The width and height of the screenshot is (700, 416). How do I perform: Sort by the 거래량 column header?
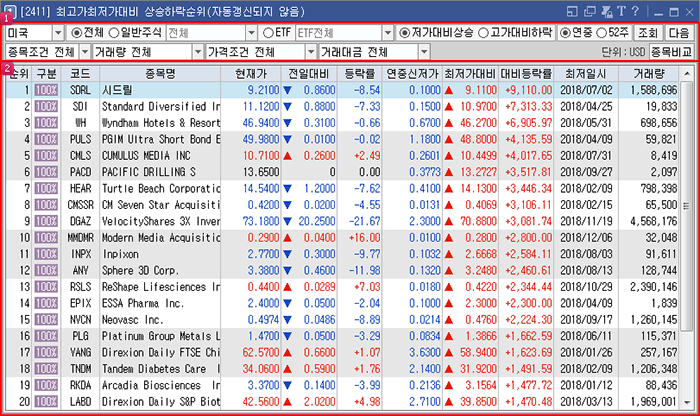point(649,74)
